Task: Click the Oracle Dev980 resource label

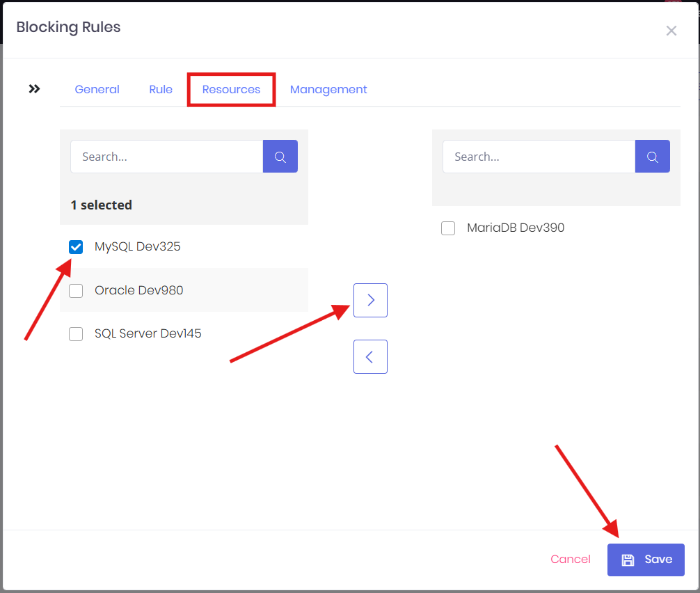Action: [x=139, y=290]
